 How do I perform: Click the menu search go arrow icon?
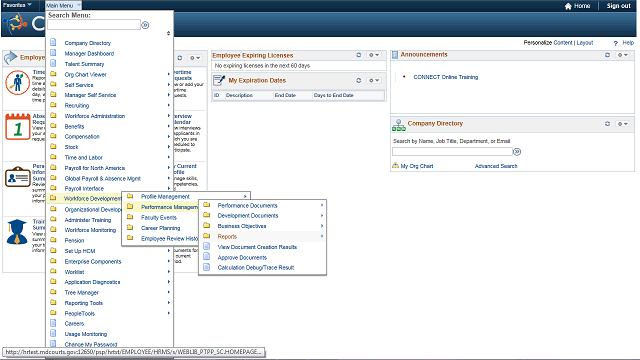click(x=145, y=25)
